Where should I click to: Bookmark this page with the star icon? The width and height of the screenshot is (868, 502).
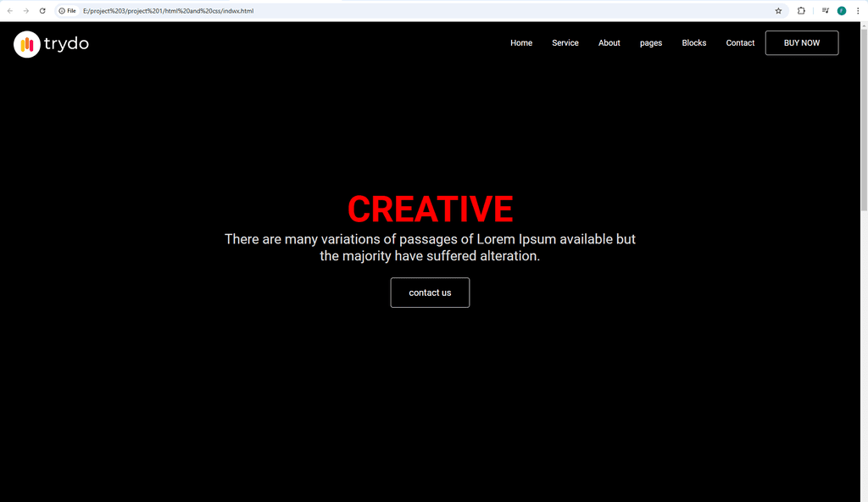tap(778, 10)
